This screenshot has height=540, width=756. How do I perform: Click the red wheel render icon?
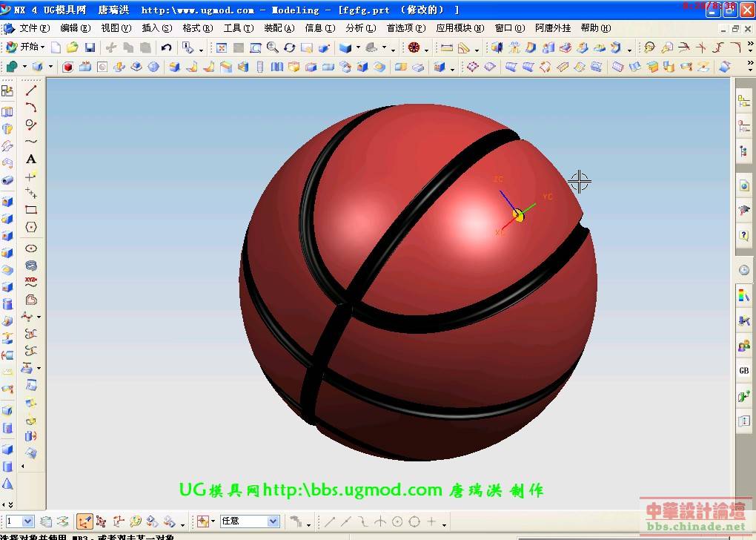coord(414,47)
